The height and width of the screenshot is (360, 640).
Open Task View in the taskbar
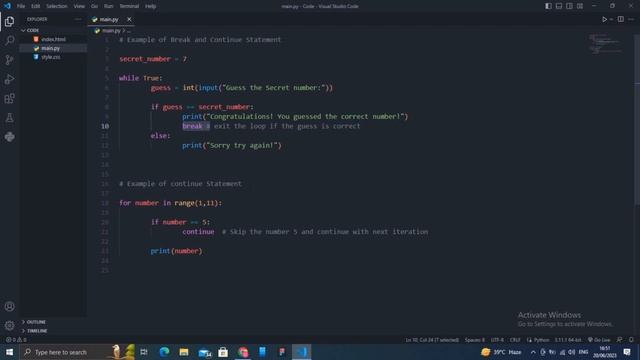pos(144,352)
